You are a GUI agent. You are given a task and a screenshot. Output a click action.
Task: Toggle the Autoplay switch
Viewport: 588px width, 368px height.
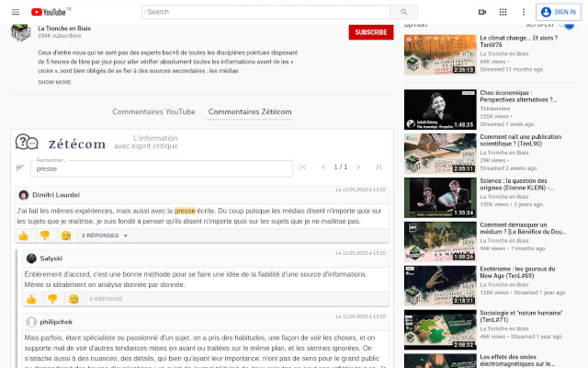(x=567, y=25)
